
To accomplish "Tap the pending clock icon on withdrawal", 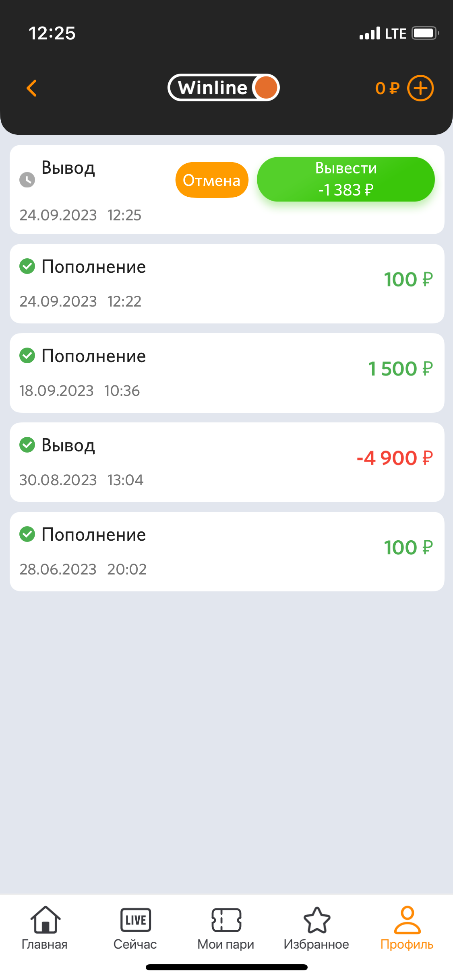I will [x=27, y=179].
